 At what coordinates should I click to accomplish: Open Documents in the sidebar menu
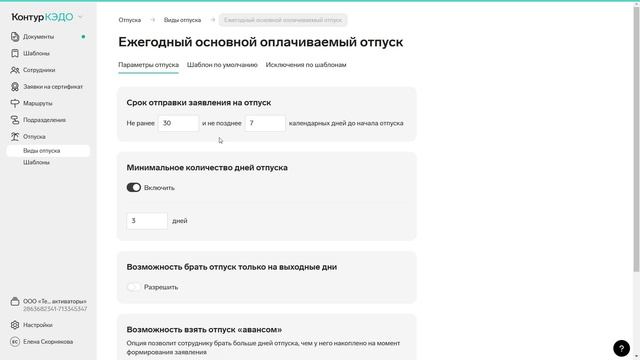point(38,37)
